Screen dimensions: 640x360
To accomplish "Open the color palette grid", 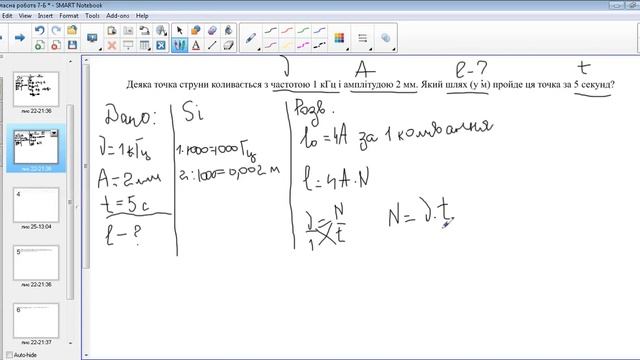I will point(339,38).
